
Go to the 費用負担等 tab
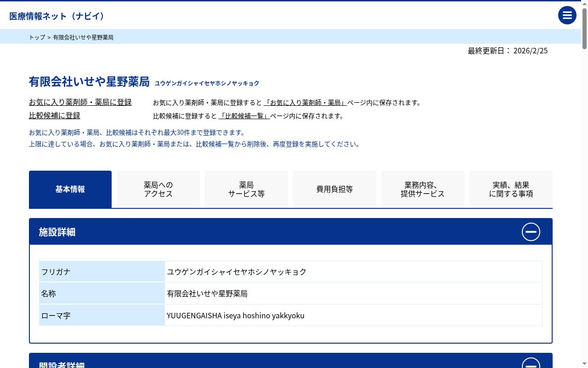point(334,190)
